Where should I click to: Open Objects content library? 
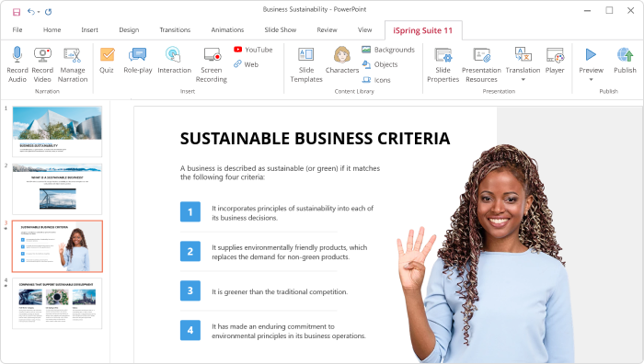(380, 64)
